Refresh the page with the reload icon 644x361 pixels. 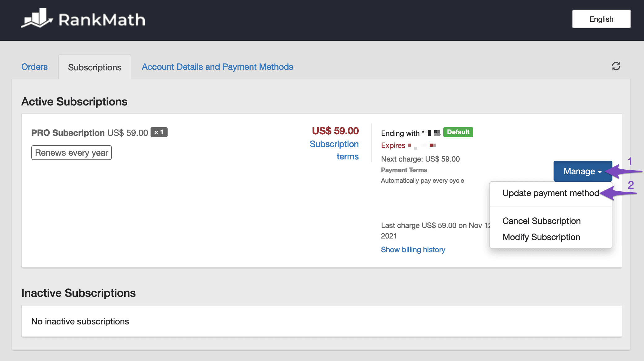616,66
